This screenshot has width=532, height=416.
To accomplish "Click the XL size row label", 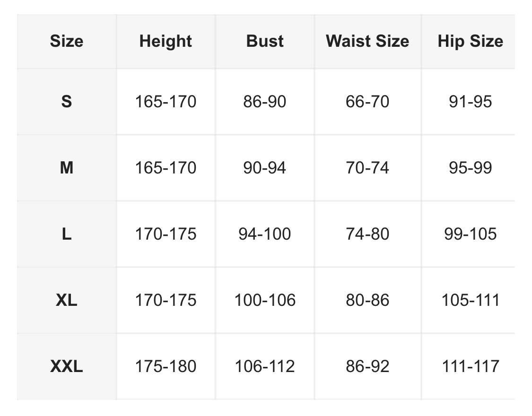I will [67, 300].
